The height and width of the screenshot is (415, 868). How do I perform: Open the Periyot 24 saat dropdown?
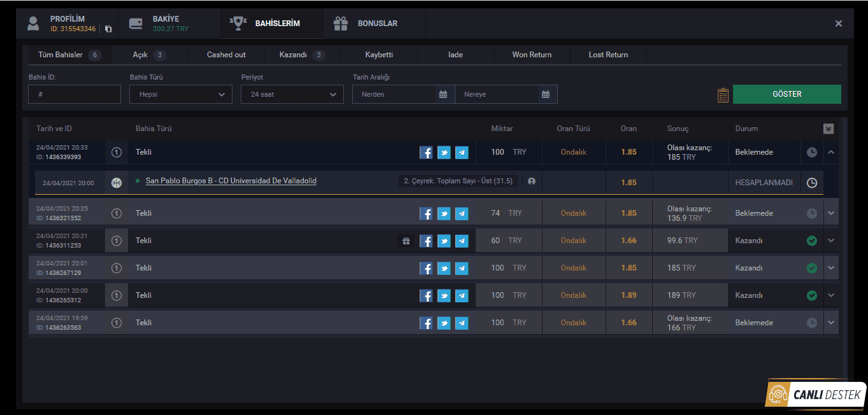(x=292, y=94)
